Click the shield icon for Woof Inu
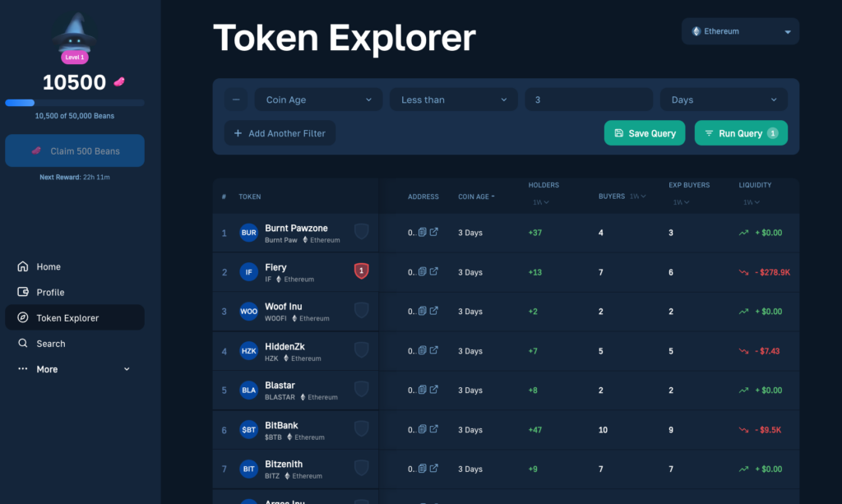This screenshot has width=842, height=504. click(362, 310)
